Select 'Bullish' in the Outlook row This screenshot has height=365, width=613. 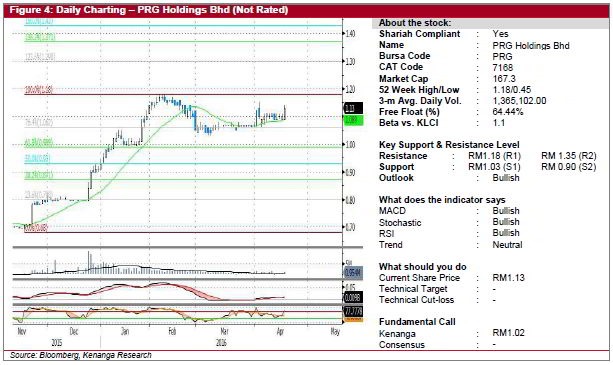click(506, 178)
